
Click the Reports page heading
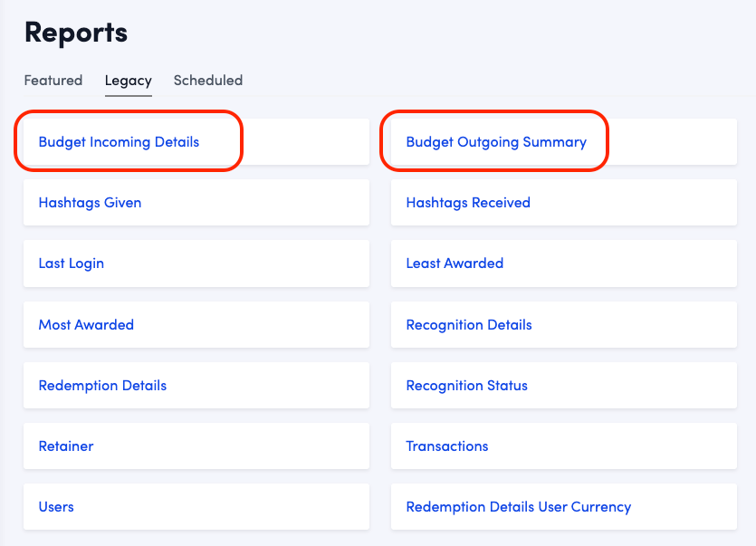tap(76, 33)
